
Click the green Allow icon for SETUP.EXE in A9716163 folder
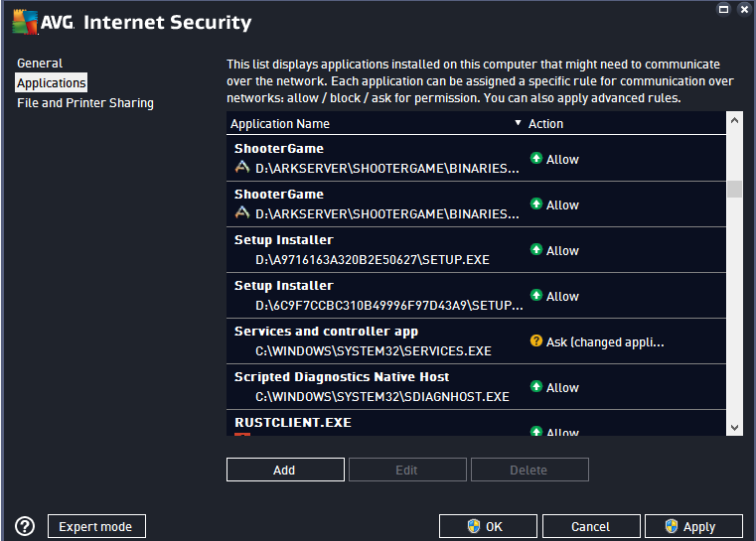tap(536, 250)
